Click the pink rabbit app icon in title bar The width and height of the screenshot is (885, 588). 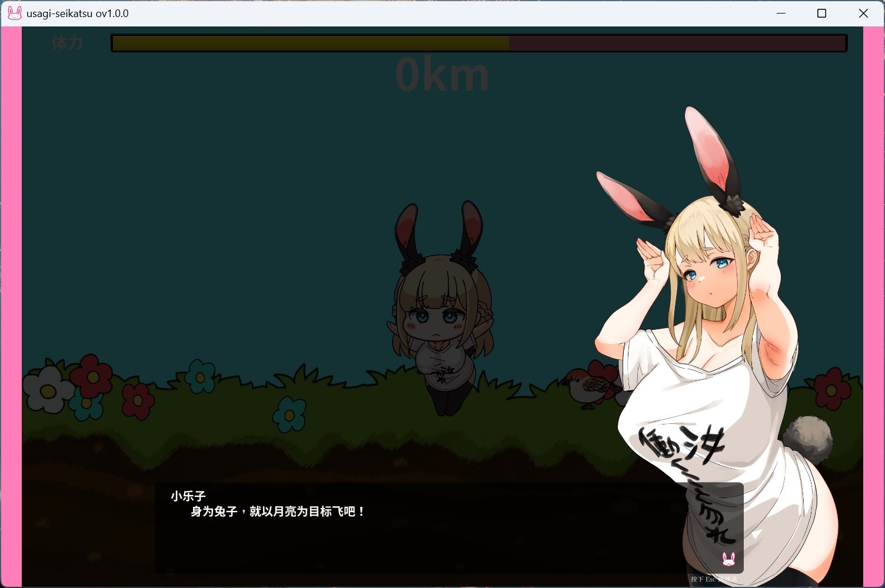click(x=14, y=13)
